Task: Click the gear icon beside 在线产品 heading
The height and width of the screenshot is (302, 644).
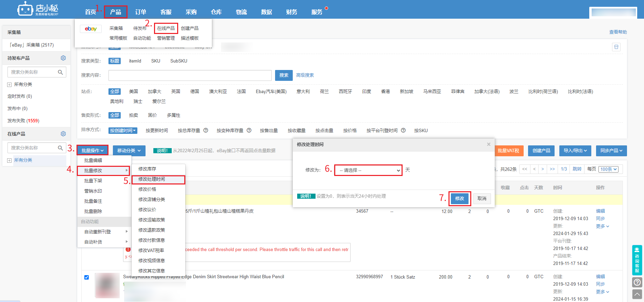Action: 63,134
